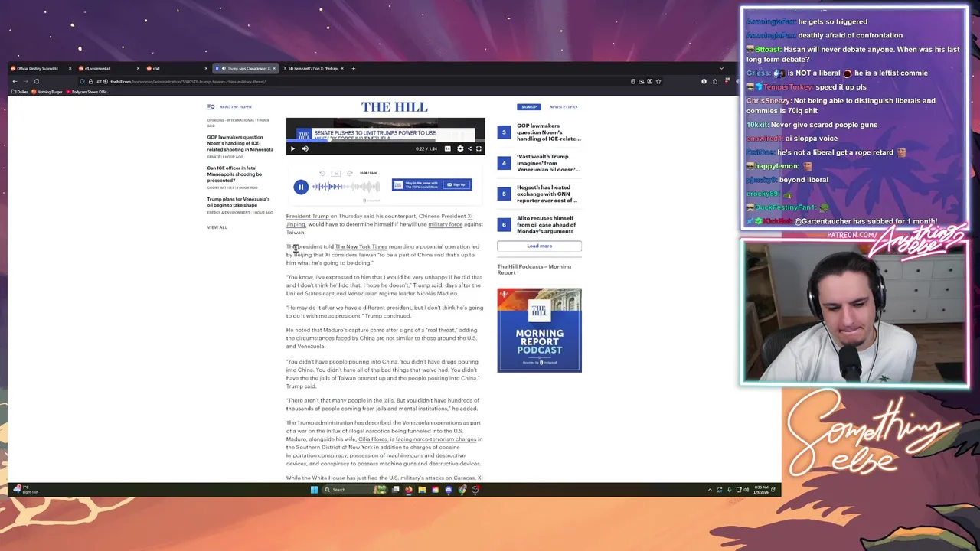
Task: Open Bodycam Shows Offic... bookmark
Action: point(89,92)
